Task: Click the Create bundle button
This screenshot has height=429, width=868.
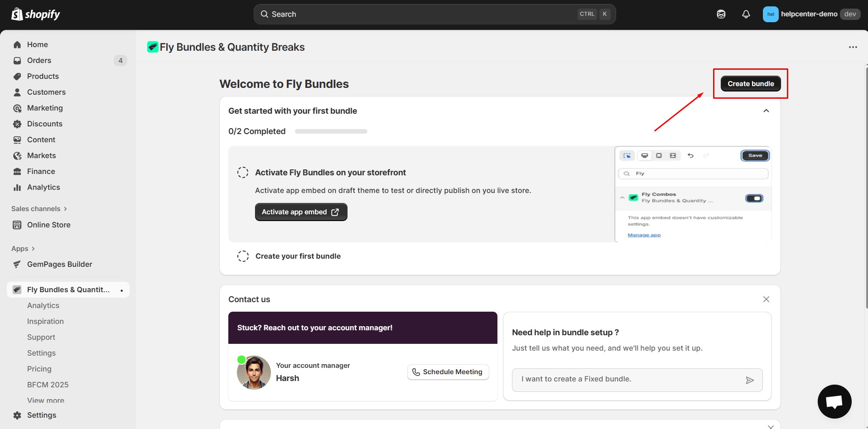Action: pos(750,84)
